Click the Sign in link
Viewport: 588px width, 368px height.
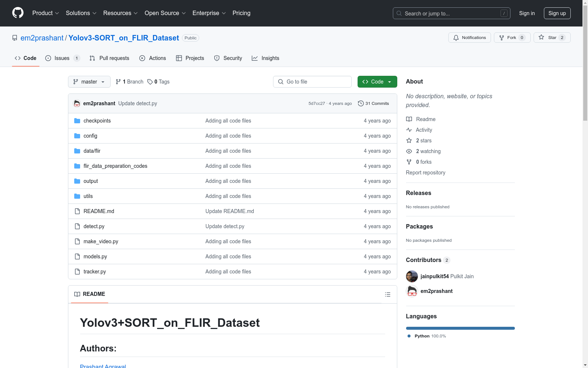tap(527, 13)
